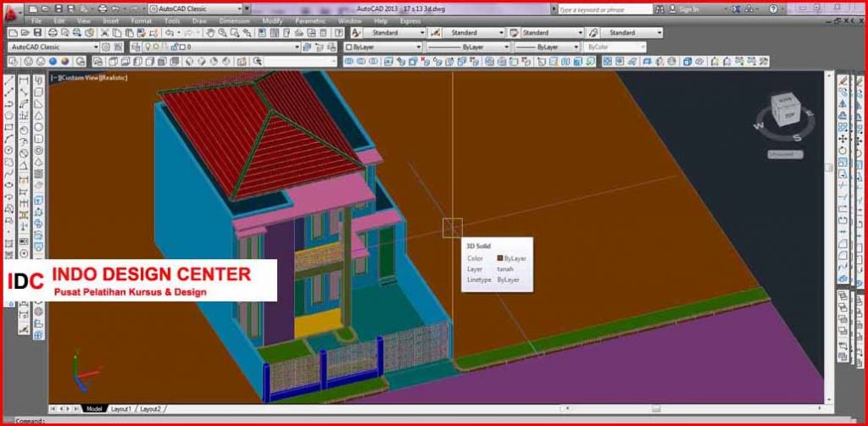Open the Table Style Standard dropdown
Image resolution: width=868 pixels, height=426 pixels.
(x=553, y=33)
